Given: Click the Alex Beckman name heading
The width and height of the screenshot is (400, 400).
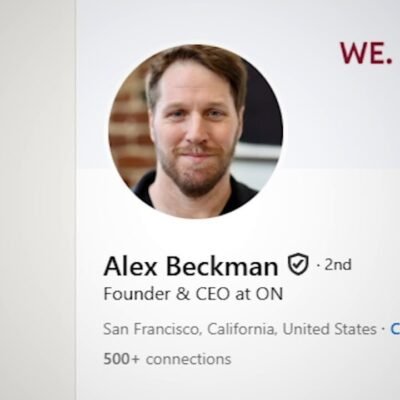Looking at the screenshot, I should 191,266.
